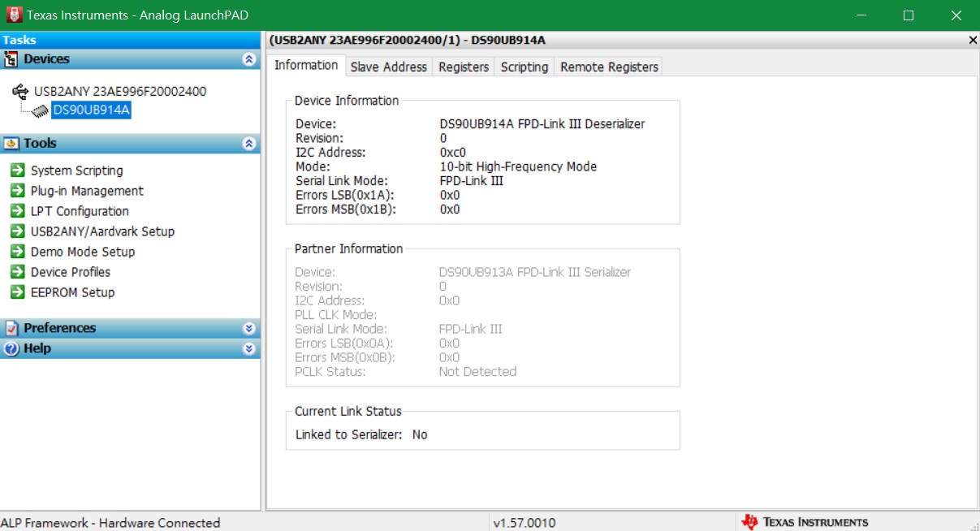
Task: Click the Analog LaunchPAD title bar app icon
Action: click(x=13, y=15)
